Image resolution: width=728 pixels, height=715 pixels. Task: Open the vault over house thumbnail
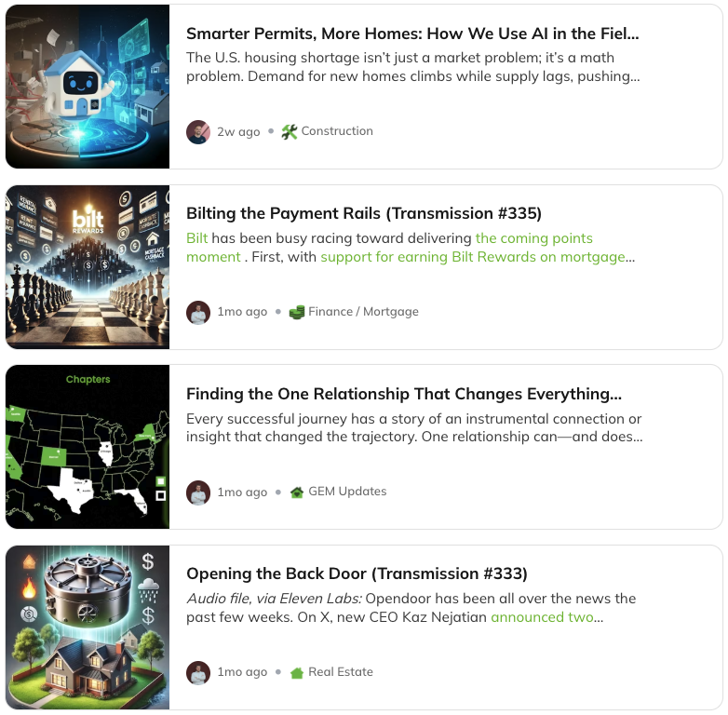[x=88, y=627]
